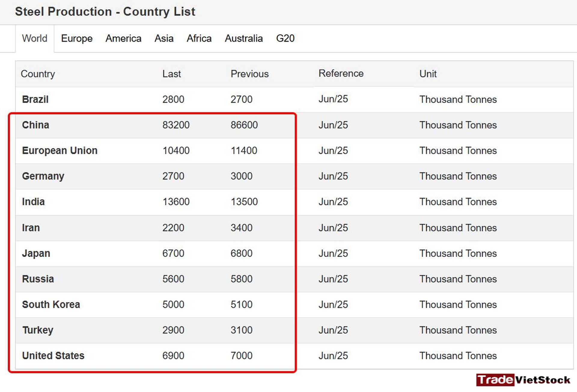Click United States' last value 6900
The height and width of the screenshot is (392, 577).
(173, 356)
